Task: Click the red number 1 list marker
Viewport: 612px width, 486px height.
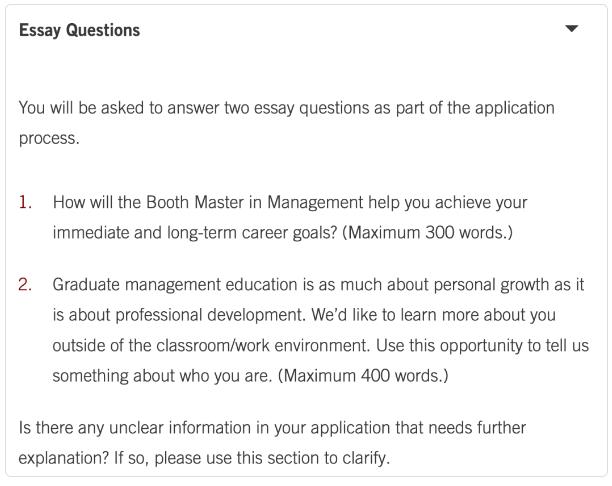Action: click(25, 202)
